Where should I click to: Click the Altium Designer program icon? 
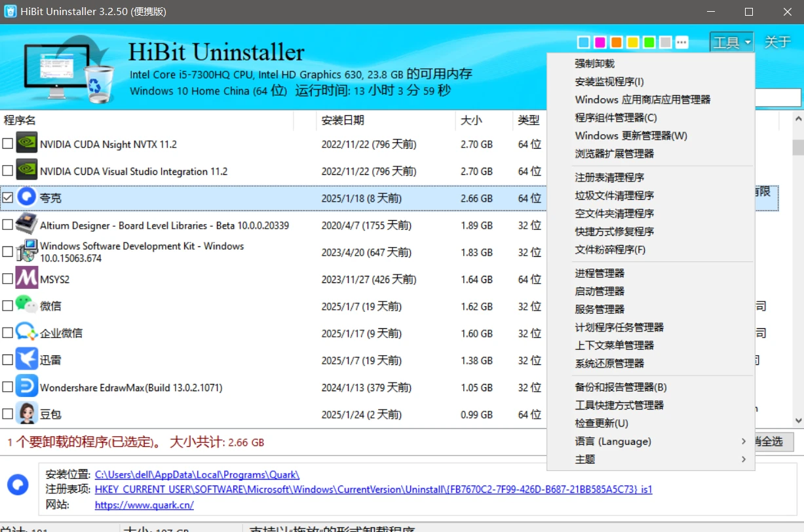26,225
